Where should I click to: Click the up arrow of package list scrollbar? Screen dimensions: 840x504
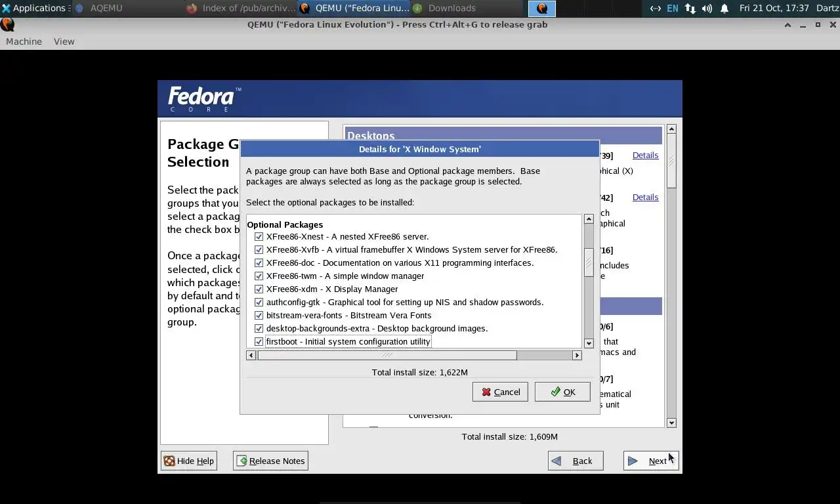(x=589, y=219)
